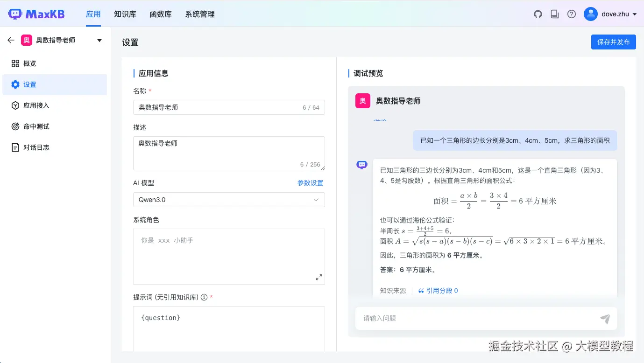
Task: Open the 参数设置 link
Action: coord(310,183)
